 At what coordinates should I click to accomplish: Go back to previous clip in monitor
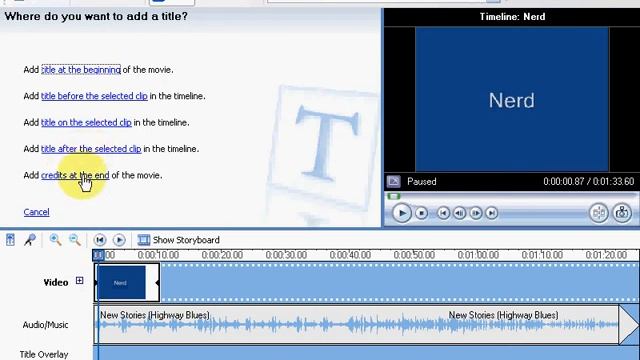coord(443,213)
